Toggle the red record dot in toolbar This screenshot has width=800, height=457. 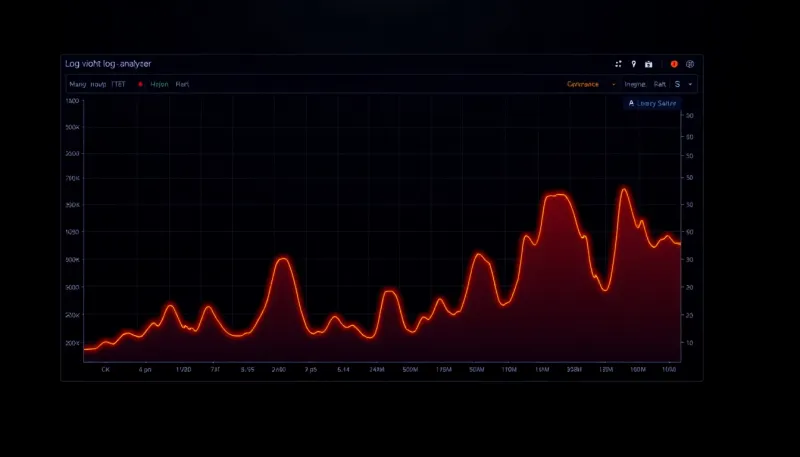[x=140, y=84]
